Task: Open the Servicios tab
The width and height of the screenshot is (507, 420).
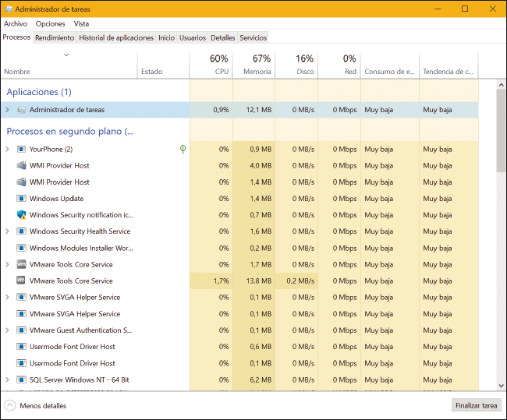Action: pyautogui.click(x=253, y=37)
